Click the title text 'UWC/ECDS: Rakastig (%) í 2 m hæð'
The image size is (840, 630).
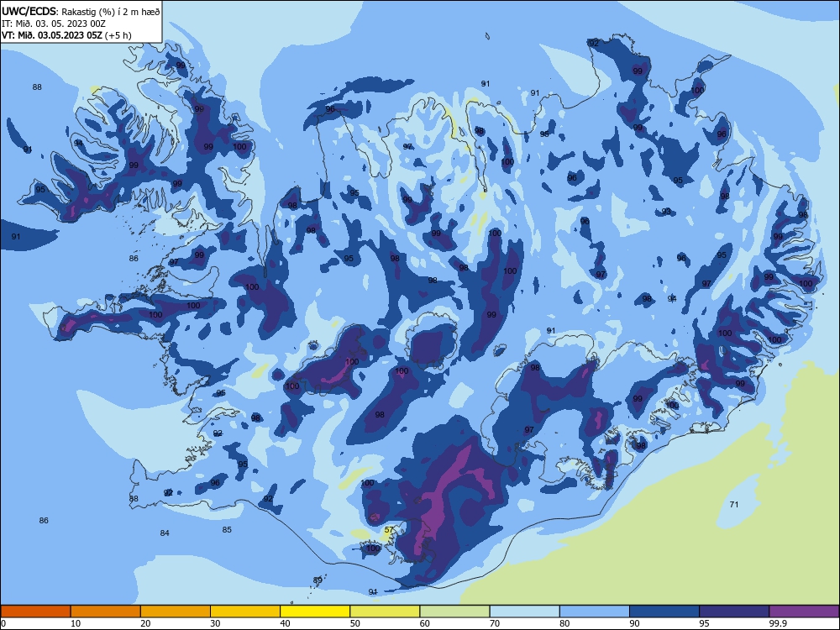81,11
